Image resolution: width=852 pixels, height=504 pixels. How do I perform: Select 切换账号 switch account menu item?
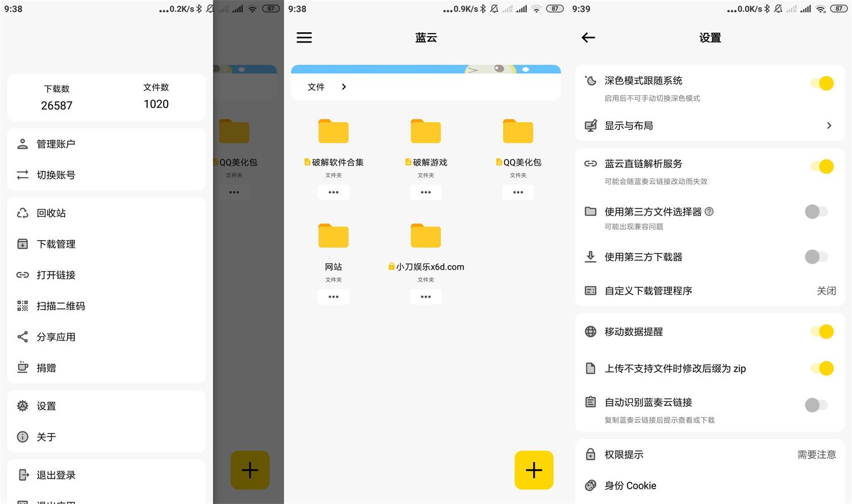pos(57,175)
